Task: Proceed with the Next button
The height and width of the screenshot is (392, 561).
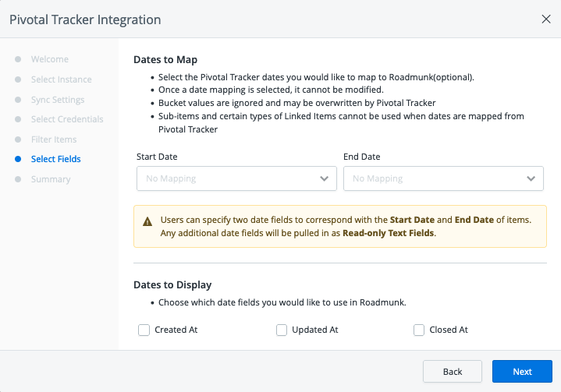Action: 522,372
